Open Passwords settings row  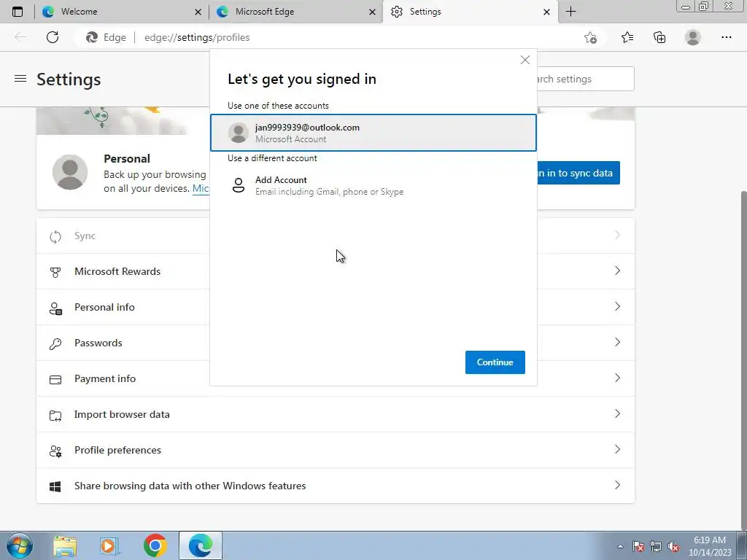tap(336, 343)
